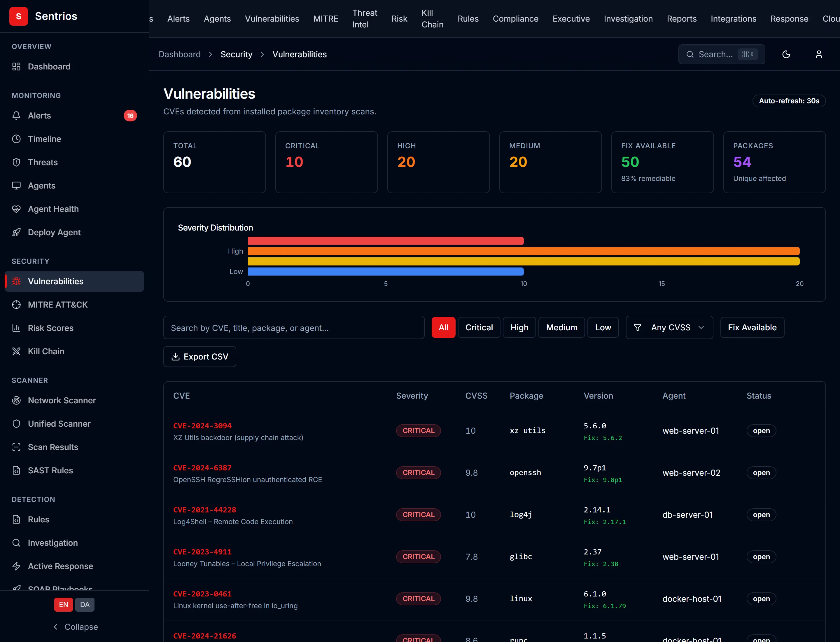Image resolution: width=840 pixels, height=642 pixels.
Task: Switch language to DA
Action: 85,605
